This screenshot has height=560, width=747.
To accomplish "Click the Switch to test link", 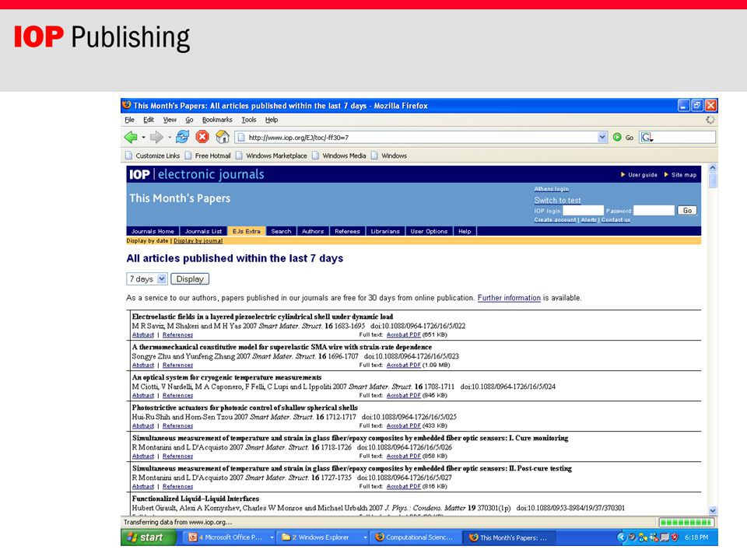I will 557,201.
